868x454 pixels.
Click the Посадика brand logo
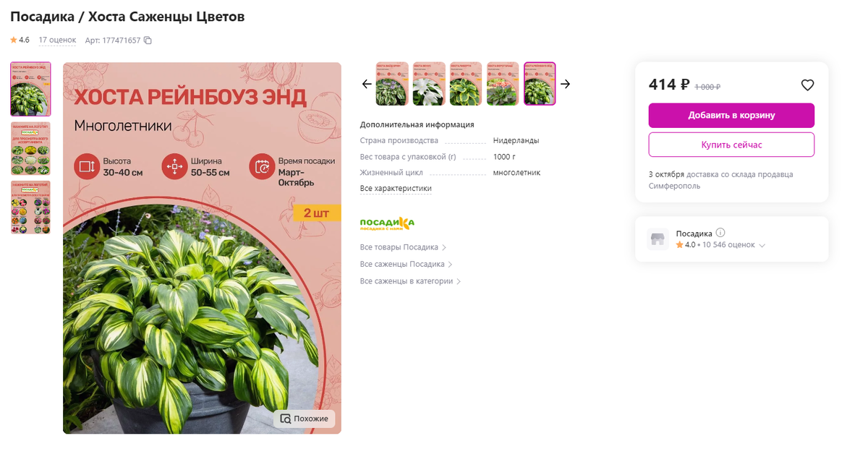point(387,223)
